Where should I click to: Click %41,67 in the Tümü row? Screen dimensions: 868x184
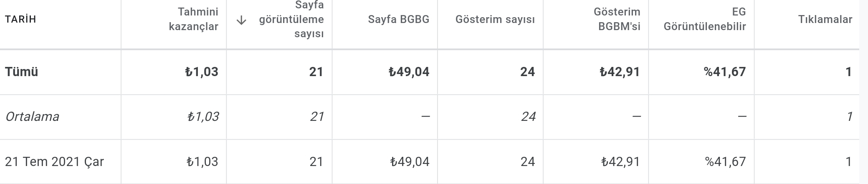tap(725, 72)
